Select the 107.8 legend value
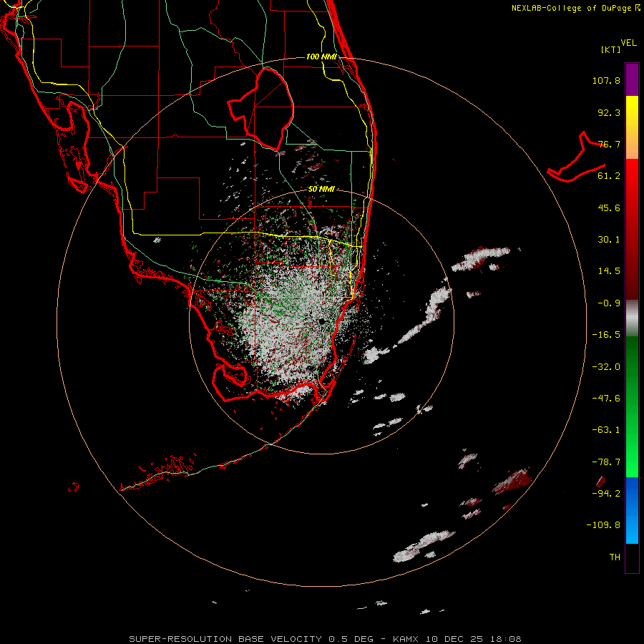This screenshot has height=644, width=644. click(606, 80)
